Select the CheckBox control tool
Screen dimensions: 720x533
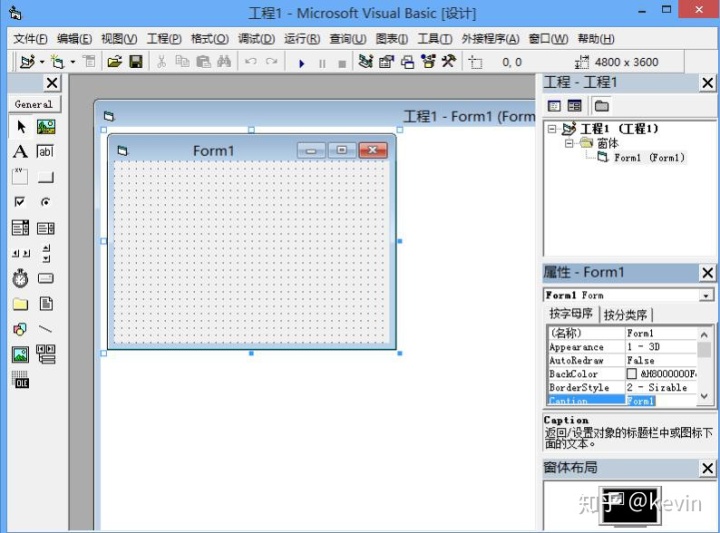(x=20, y=202)
